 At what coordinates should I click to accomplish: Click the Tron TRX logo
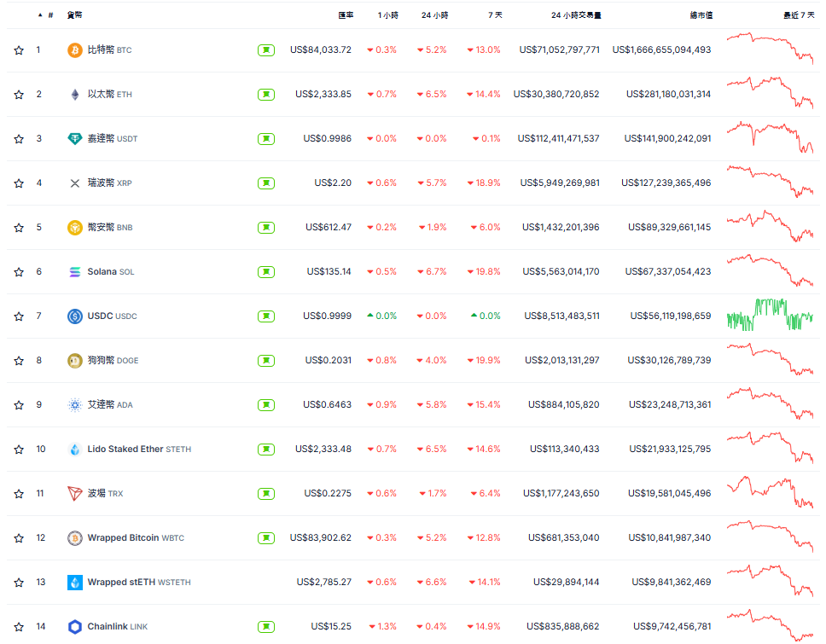tap(75, 493)
